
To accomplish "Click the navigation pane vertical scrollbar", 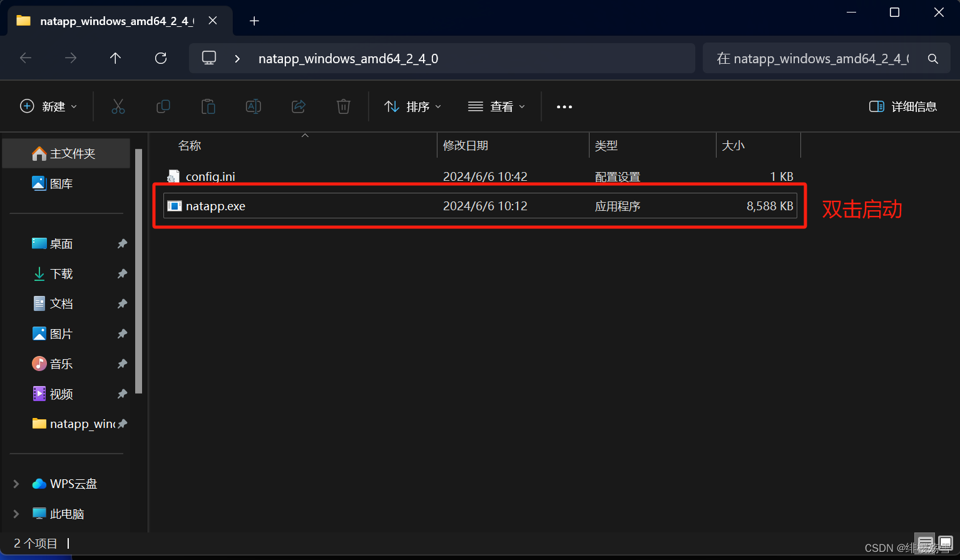I will click(x=139, y=270).
